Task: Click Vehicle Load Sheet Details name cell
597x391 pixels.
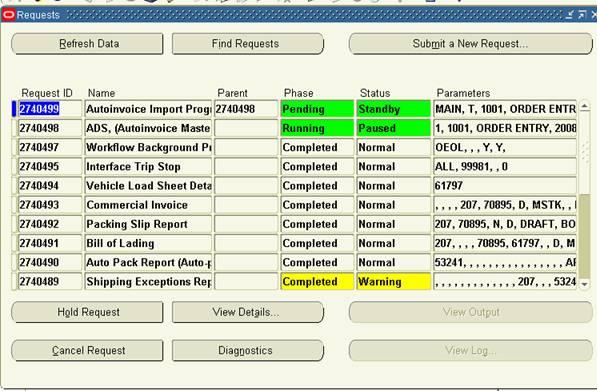Action: click(148, 186)
